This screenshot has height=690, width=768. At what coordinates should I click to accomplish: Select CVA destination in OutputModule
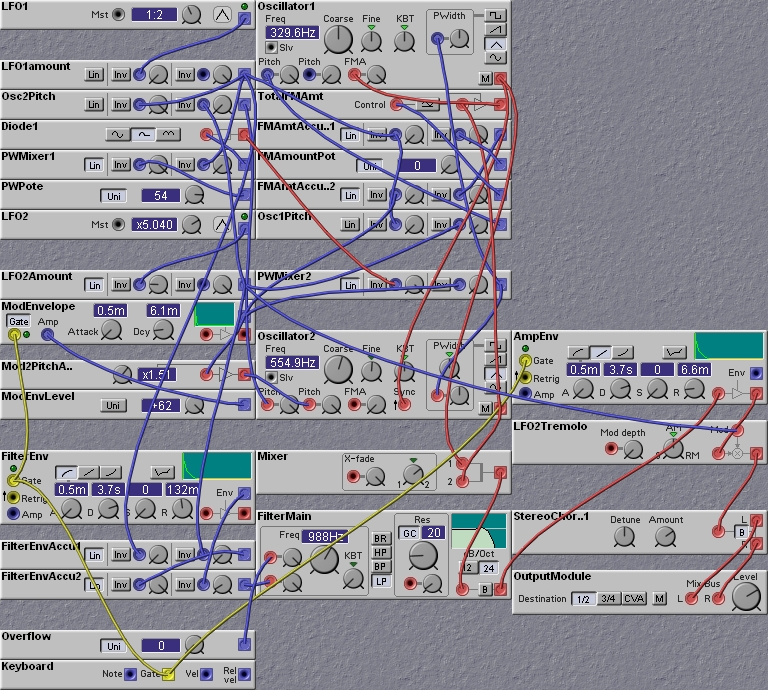(x=634, y=599)
